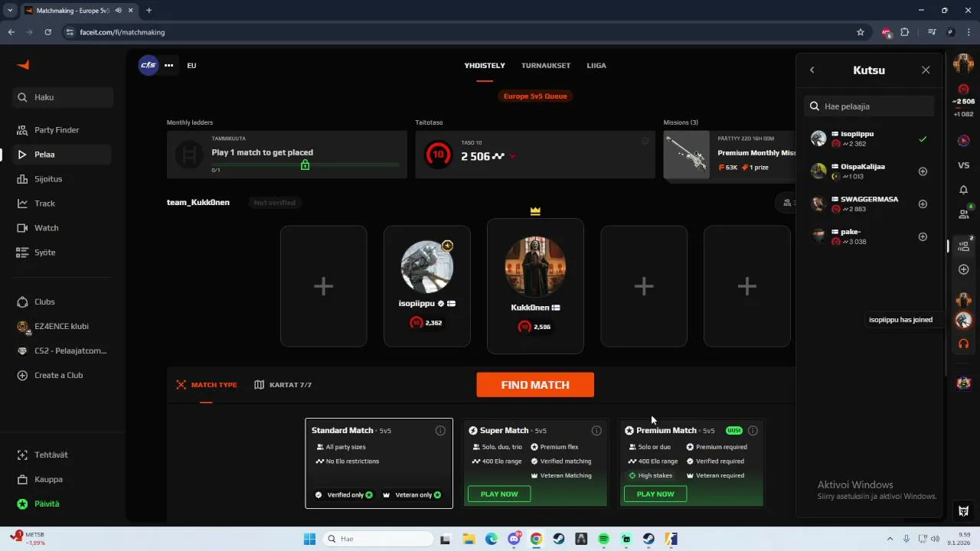Click PLAY NOW under Premium Match
980x551 pixels.
(655, 494)
